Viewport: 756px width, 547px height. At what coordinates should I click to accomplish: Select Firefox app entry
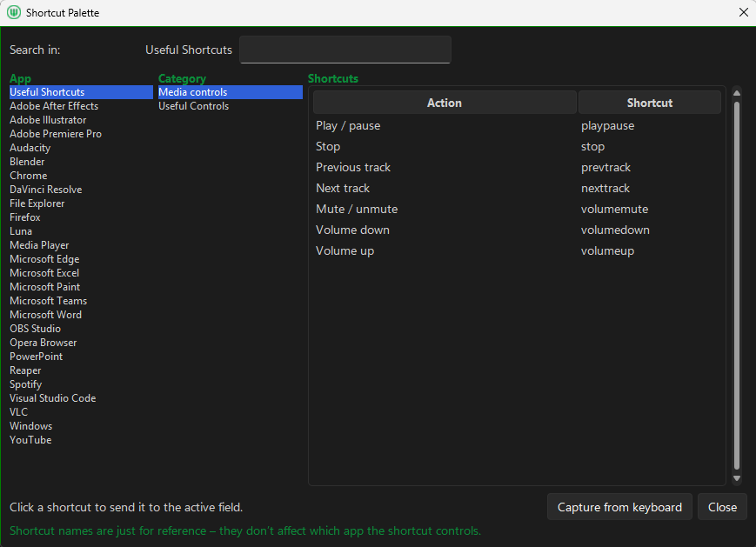pos(25,217)
